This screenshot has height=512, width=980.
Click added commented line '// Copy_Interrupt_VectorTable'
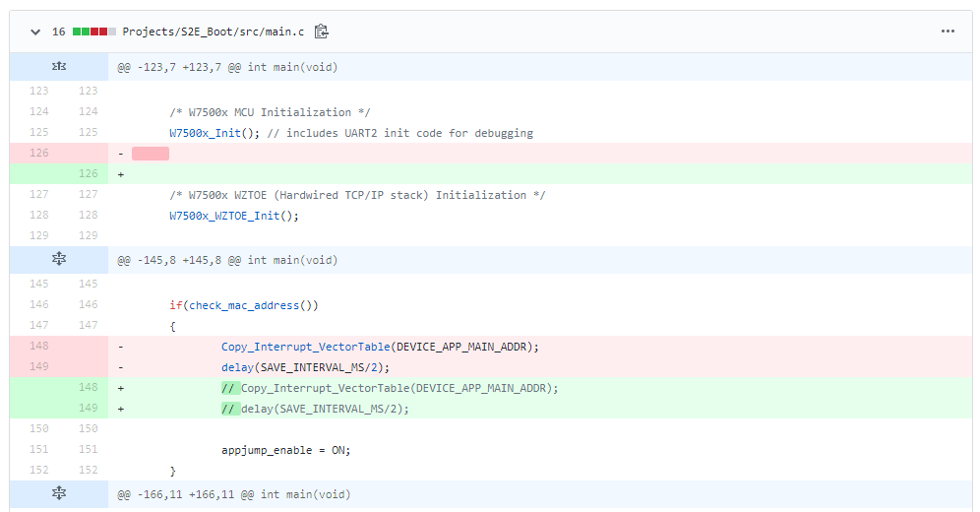pos(390,388)
